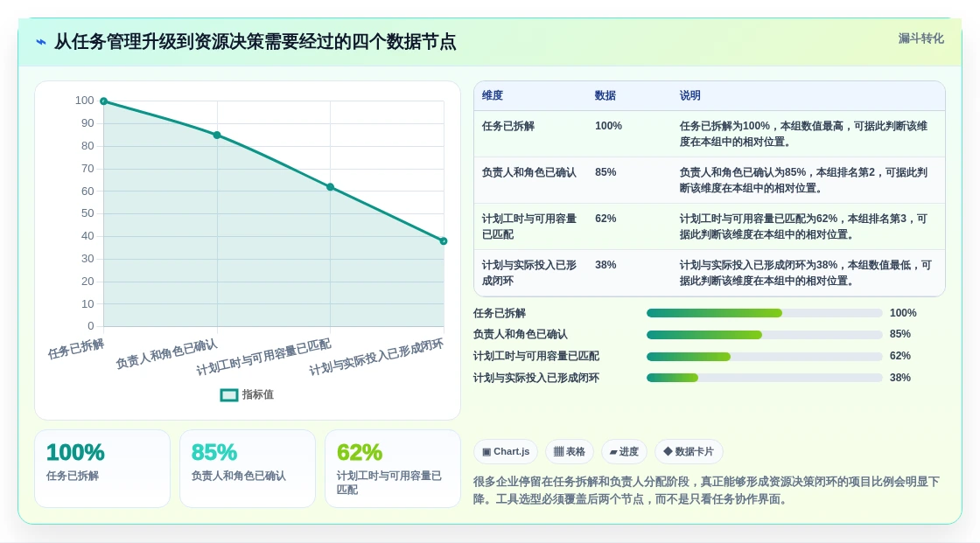Click the 62% cell in the table
Image resolution: width=980 pixels, height=543 pixels.
click(605, 219)
